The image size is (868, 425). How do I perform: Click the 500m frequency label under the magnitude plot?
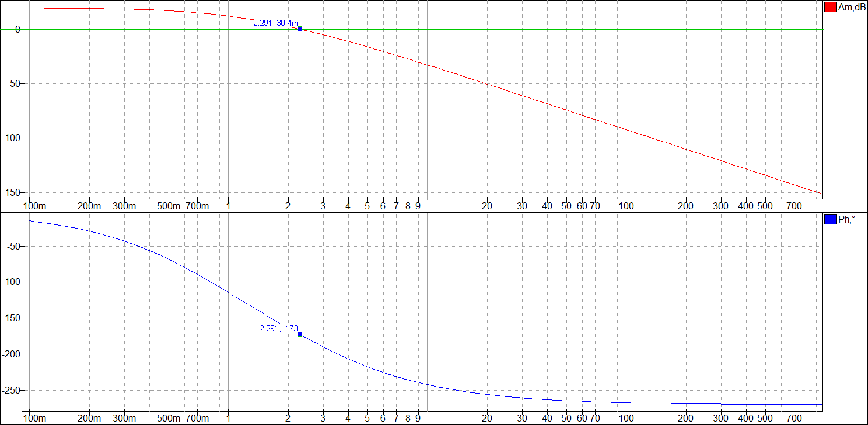point(169,206)
